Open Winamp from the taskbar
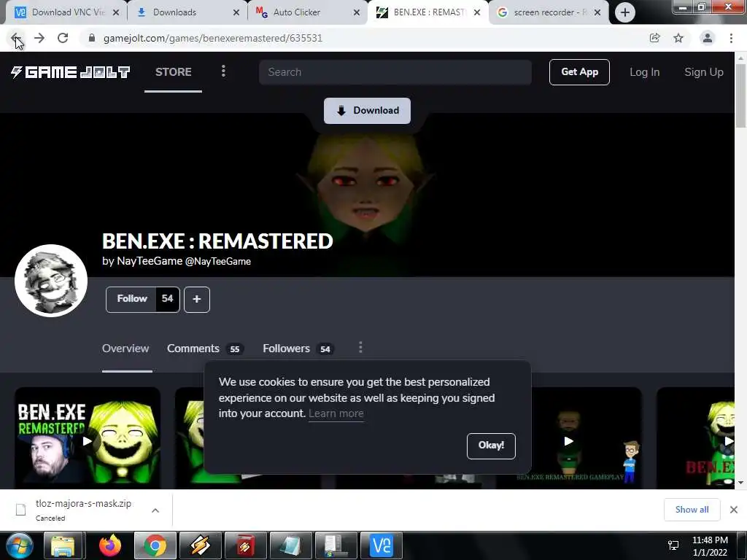 (x=201, y=546)
